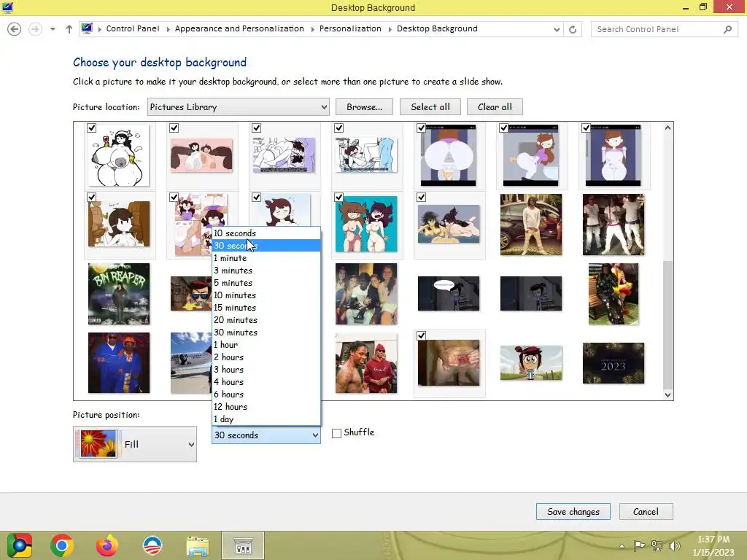
Task: Select 15 minutes from the list
Action: tap(266, 308)
